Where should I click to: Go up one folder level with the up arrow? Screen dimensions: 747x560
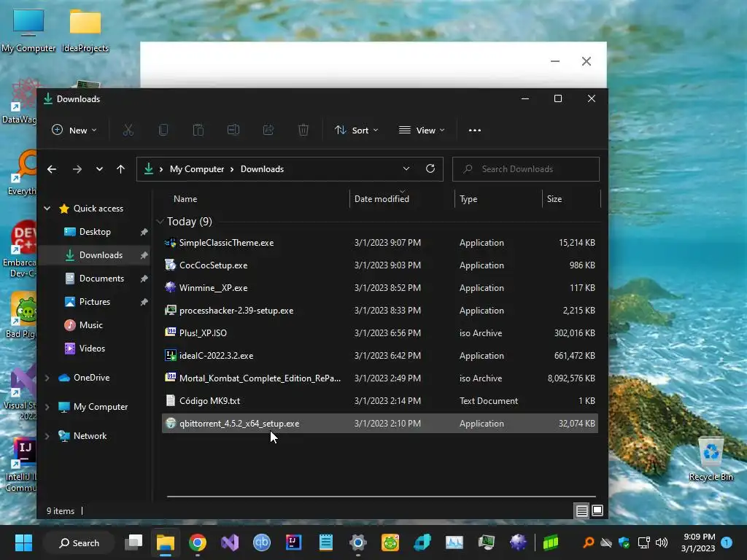120,169
